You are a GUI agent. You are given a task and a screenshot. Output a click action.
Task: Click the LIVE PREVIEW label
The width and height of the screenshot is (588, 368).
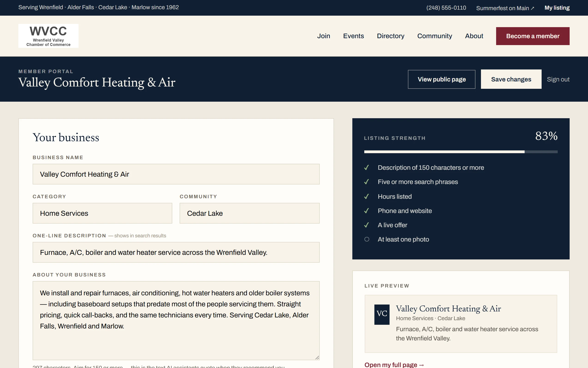(387, 286)
